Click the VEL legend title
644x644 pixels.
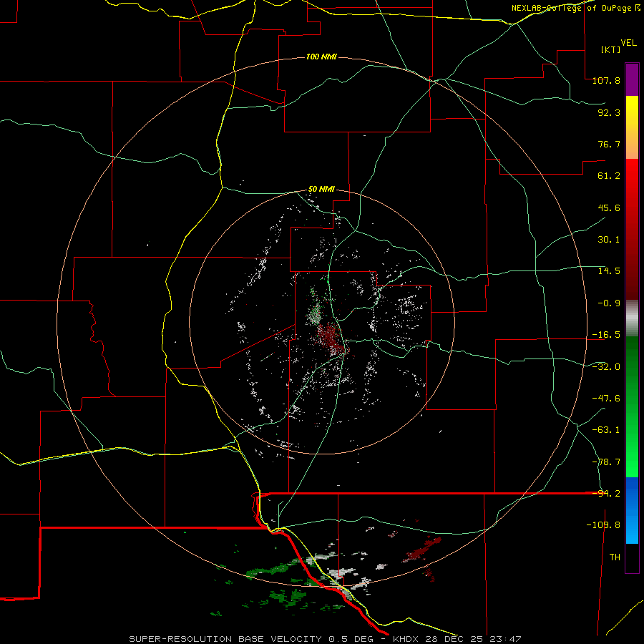[x=628, y=43]
